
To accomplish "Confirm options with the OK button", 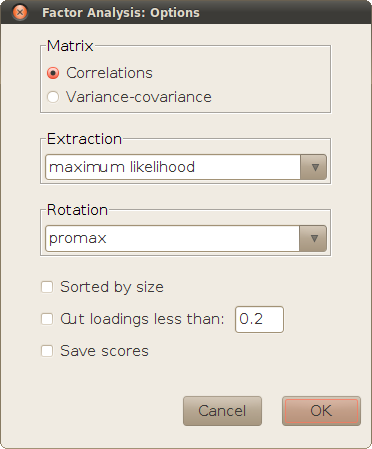I will (321, 411).
